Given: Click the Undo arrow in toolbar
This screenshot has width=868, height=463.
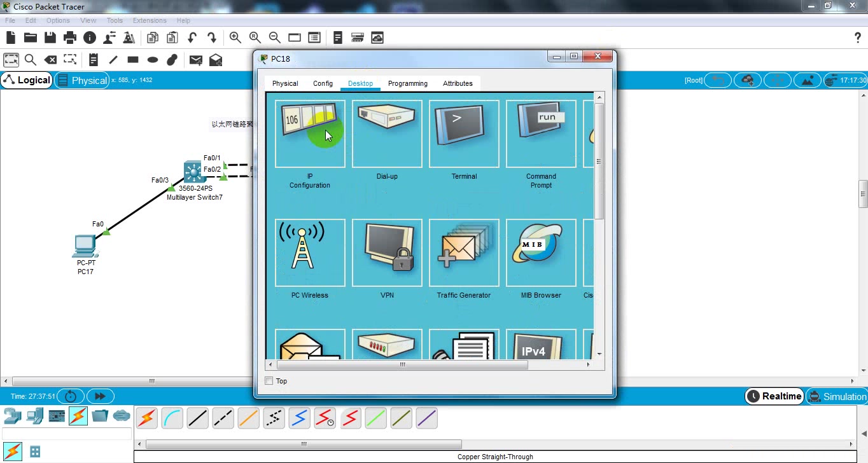Looking at the screenshot, I should (192, 38).
